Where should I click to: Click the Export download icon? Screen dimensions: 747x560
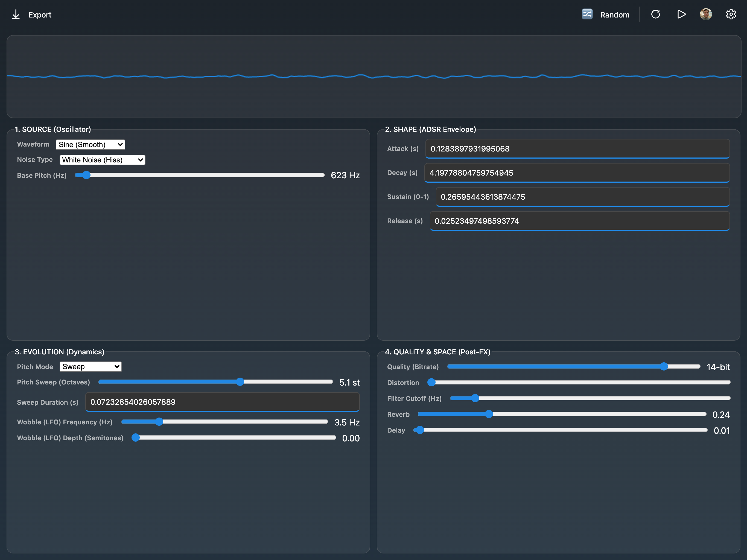click(16, 14)
